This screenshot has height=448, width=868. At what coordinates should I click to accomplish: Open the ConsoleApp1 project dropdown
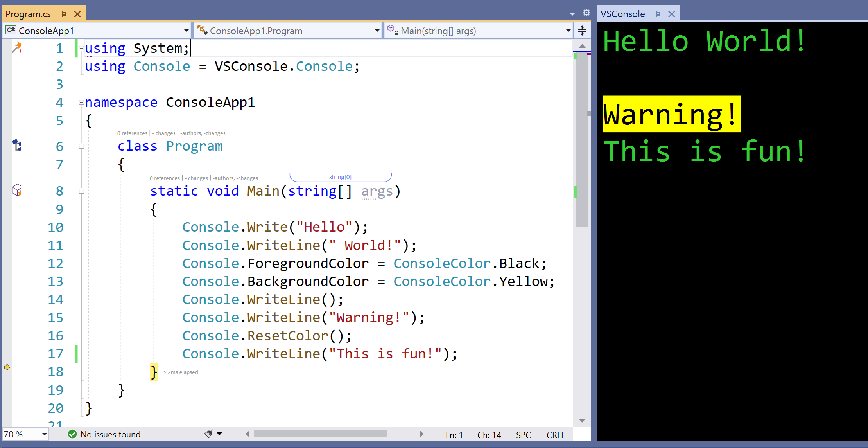coord(186,31)
